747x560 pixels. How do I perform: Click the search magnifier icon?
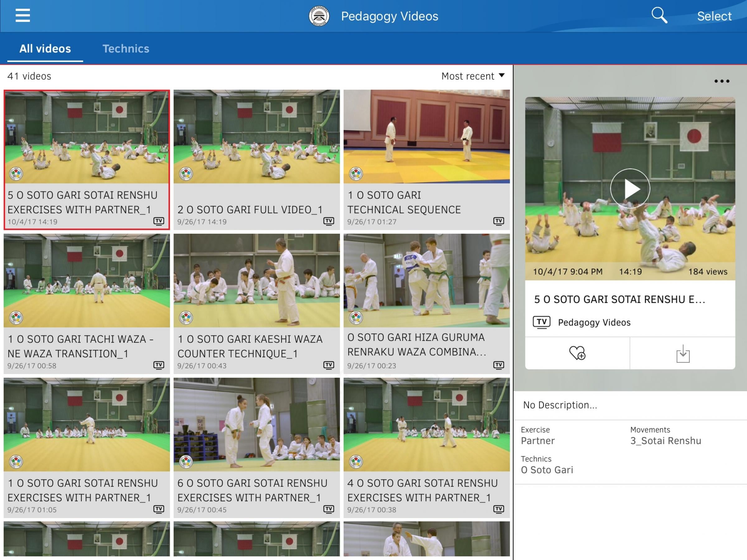point(659,16)
